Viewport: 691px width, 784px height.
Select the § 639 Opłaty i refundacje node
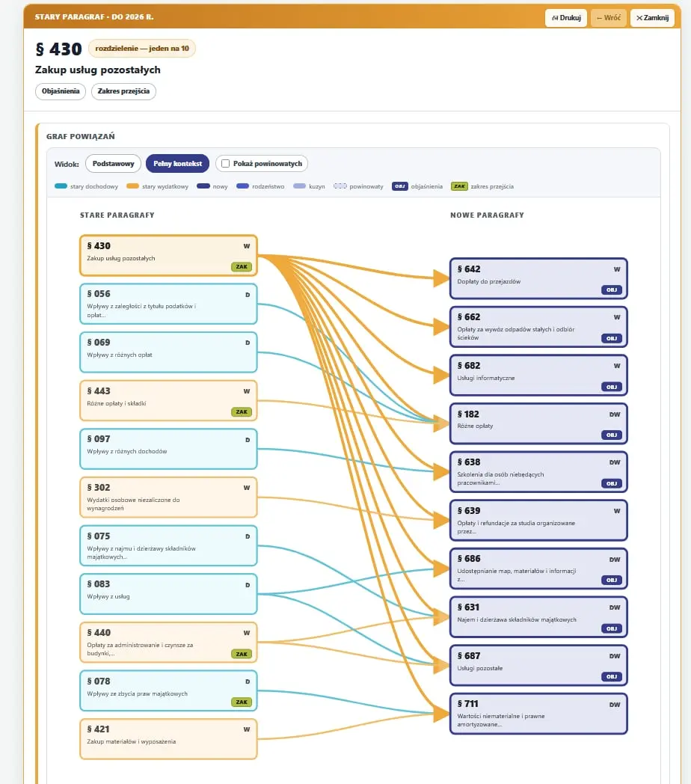pos(538,521)
